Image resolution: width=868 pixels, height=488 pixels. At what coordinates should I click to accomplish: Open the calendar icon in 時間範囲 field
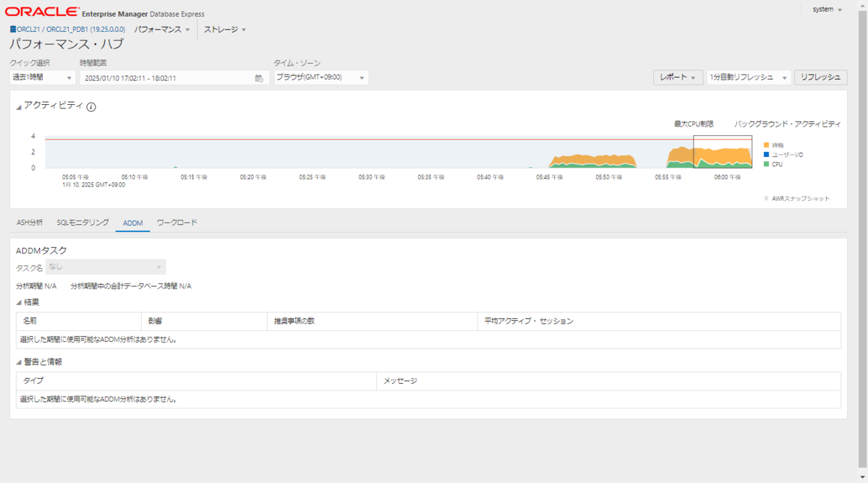[x=258, y=77]
